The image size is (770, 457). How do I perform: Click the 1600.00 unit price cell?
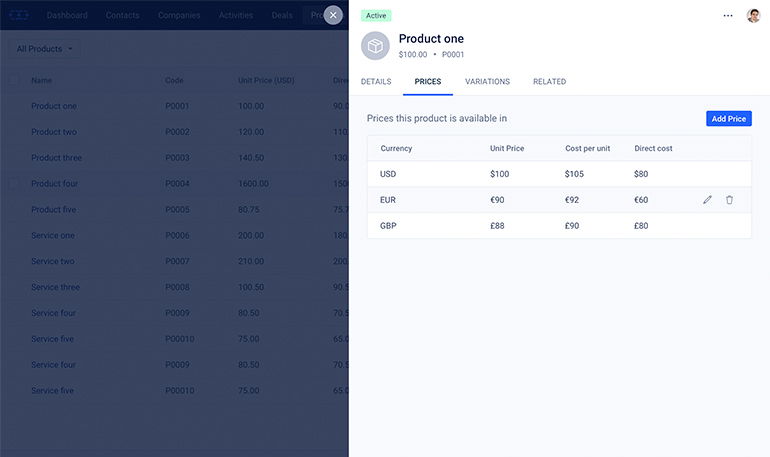pyautogui.click(x=253, y=184)
